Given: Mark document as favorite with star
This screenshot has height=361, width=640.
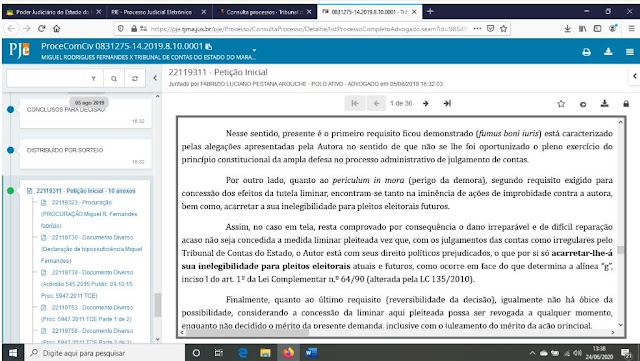Looking at the screenshot, I should coord(561,104).
